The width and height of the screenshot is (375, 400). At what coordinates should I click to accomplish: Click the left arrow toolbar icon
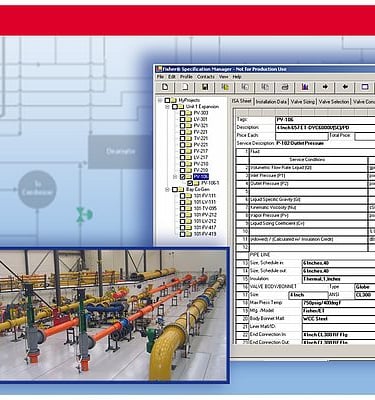(x=345, y=87)
